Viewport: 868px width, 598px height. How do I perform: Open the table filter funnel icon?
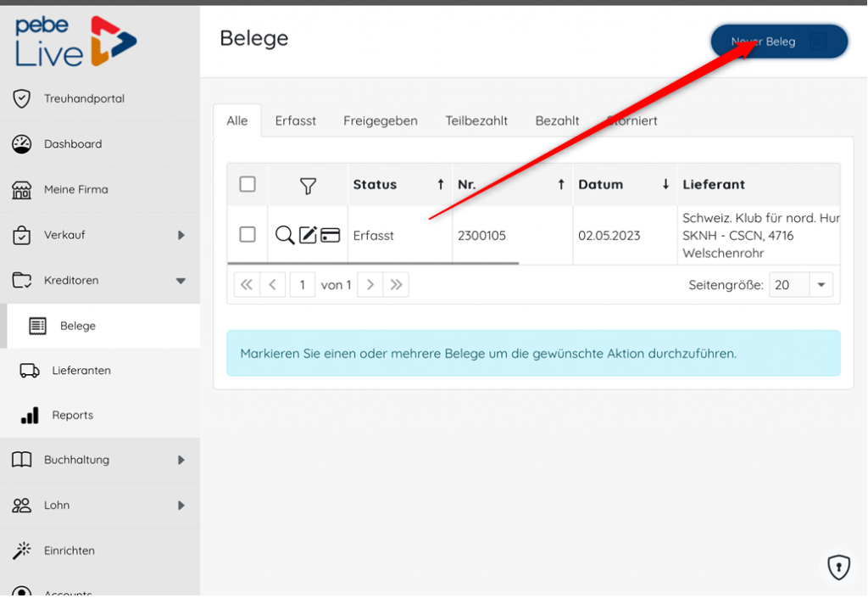pyautogui.click(x=308, y=186)
